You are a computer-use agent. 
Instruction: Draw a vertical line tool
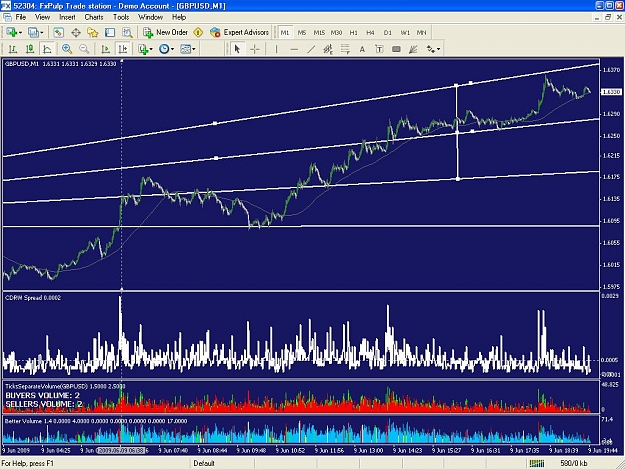[x=276, y=49]
